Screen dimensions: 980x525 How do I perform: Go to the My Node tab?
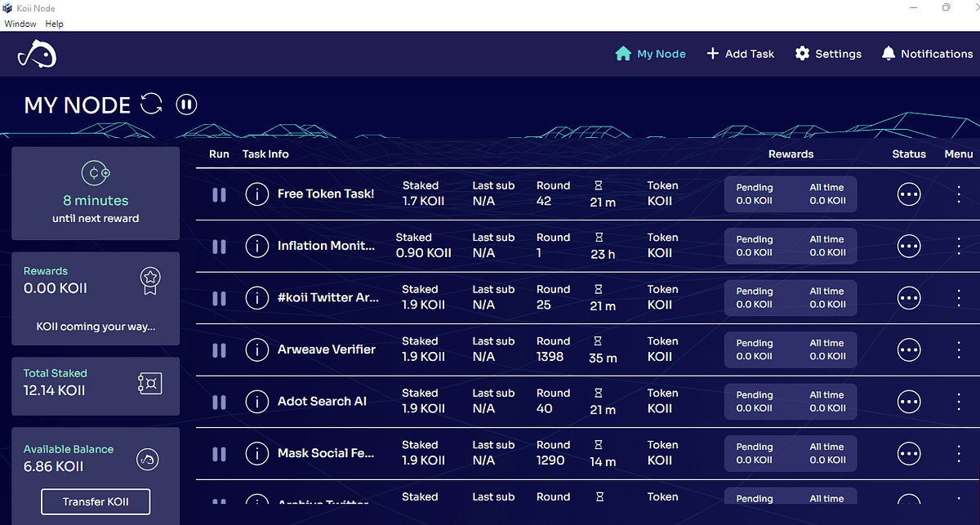coord(650,54)
